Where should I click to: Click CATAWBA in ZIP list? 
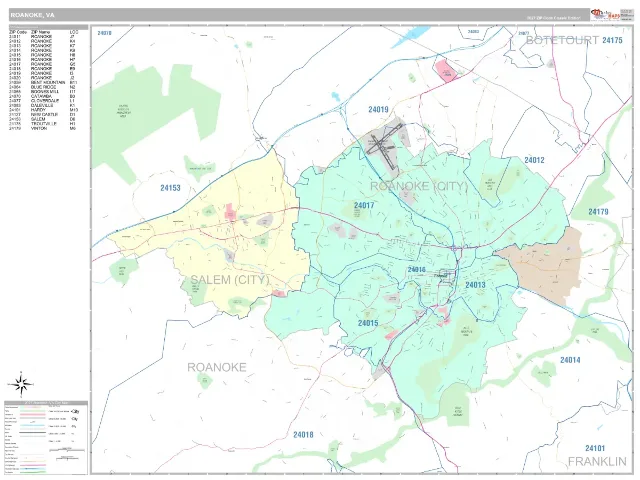point(41,96)
